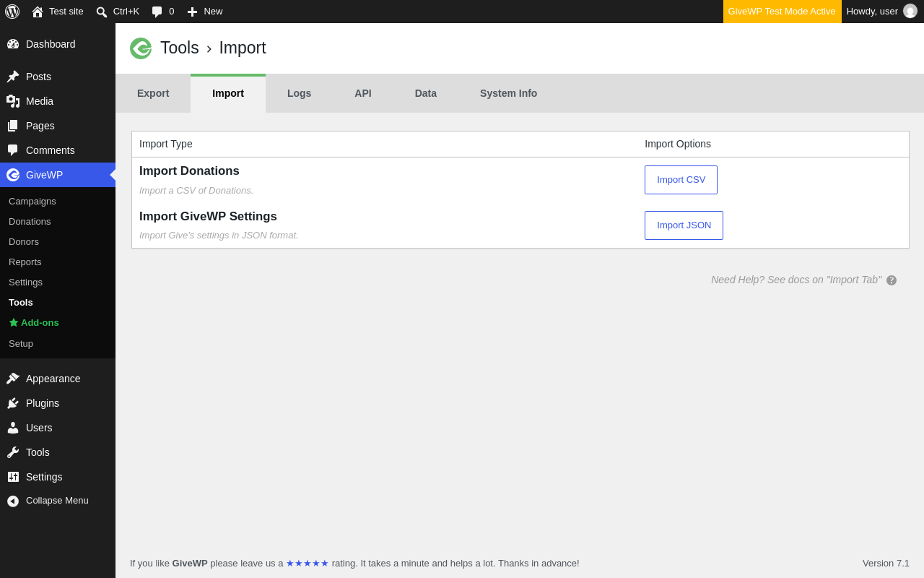Click the five-star rating link

308,564
